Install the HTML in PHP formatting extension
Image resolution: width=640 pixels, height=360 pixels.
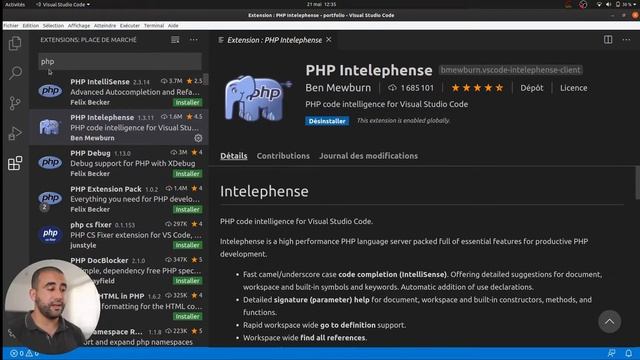point(187,316)
